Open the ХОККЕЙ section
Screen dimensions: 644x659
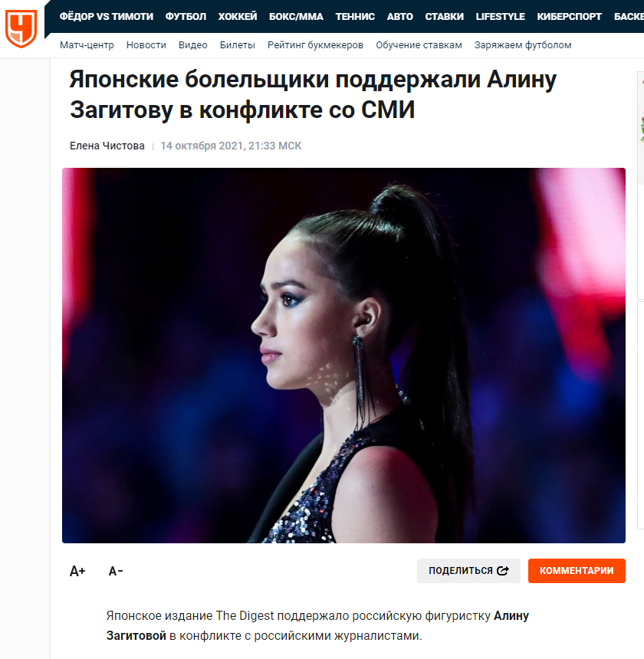pyautogui.click(x=238, y=16)
